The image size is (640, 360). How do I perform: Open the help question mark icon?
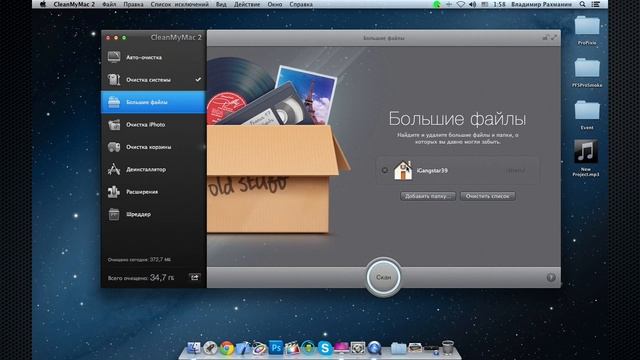coord(551,278)
